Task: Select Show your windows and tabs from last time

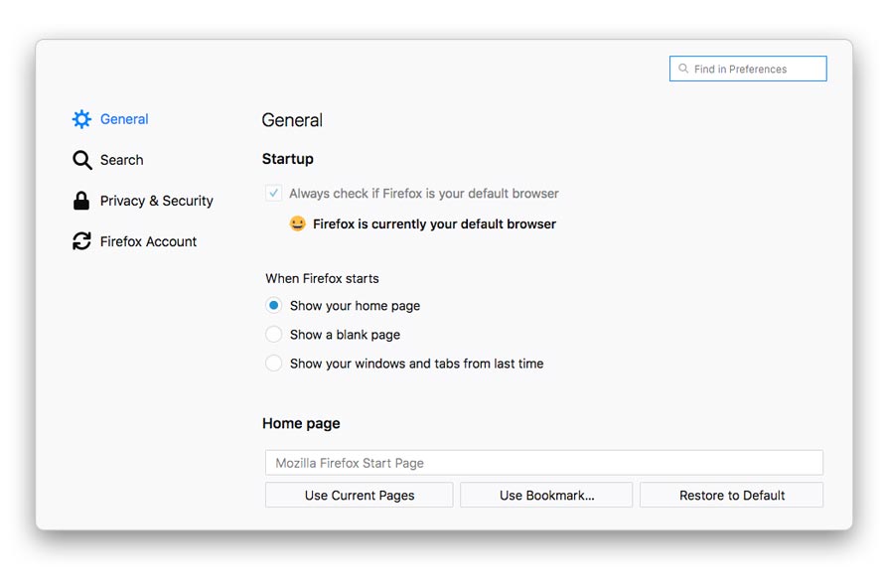Action: click(x=274, y=364)
